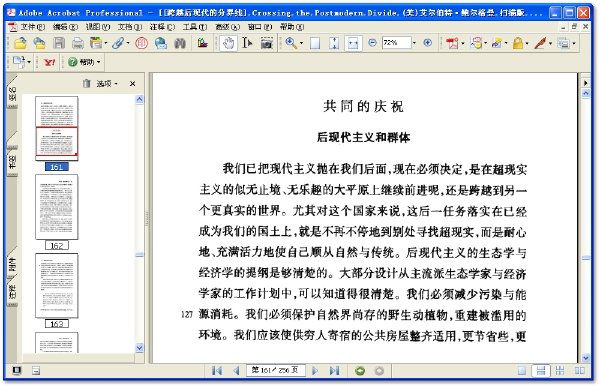The width and height of the screenshot is (600, 387).
Task: Open the 注释(C) menu
Action: click(162, 27)
